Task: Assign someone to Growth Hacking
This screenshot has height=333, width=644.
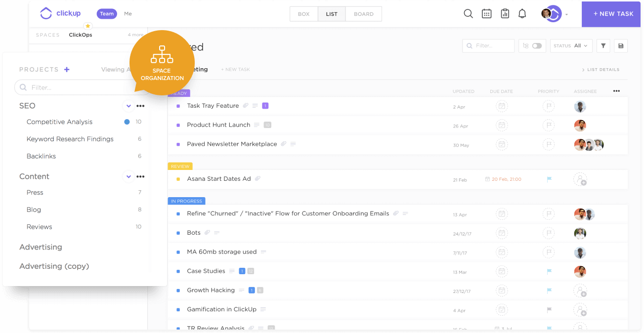Action: pos(580,291)
